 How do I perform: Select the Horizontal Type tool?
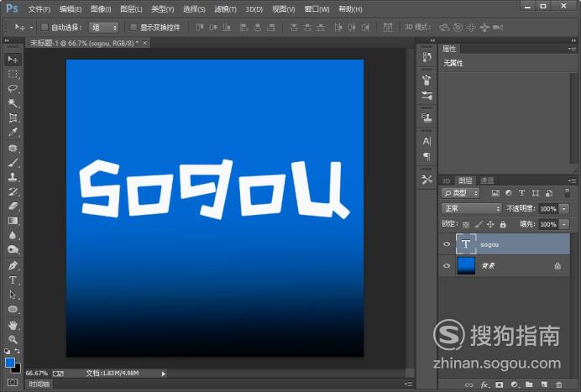coord(13,280)
